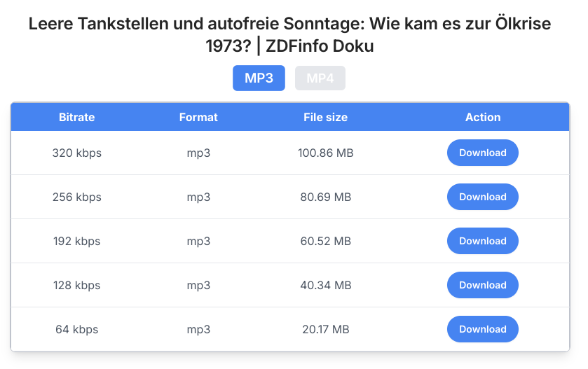588x369 pixels.
Task: Download the 256 kbps mp3
Action: [x=483, y=197]
